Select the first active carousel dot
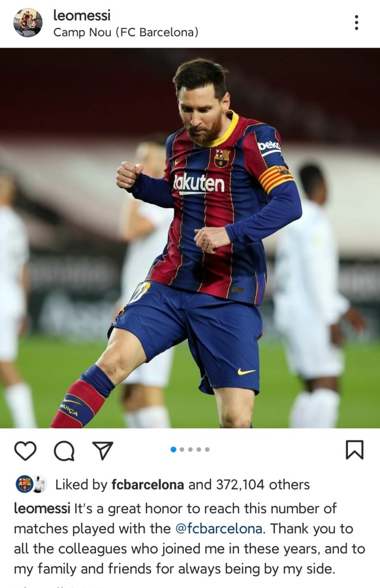The width and height of the screenshot is (380, 588). (173, 449)
